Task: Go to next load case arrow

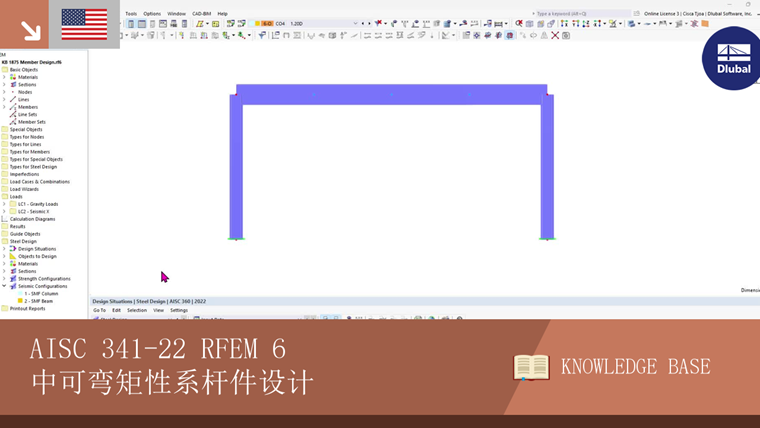Action: pyautogui.click(x=369, y=23)
